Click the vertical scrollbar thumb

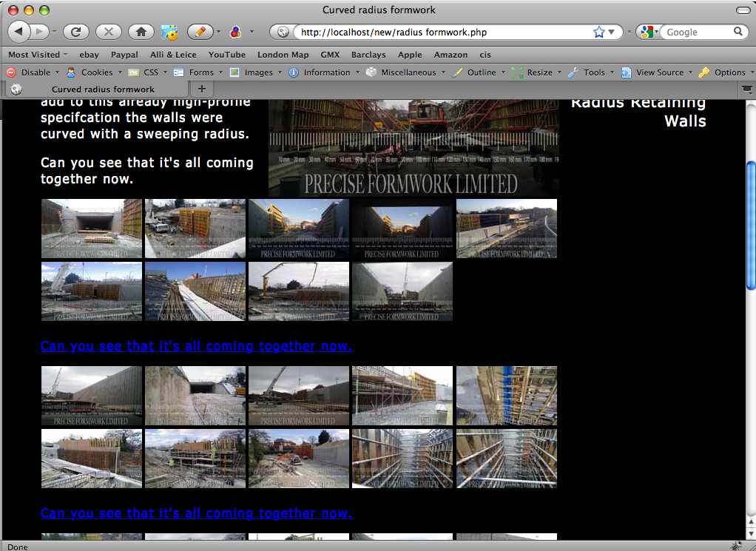click(x=751, y=226)
